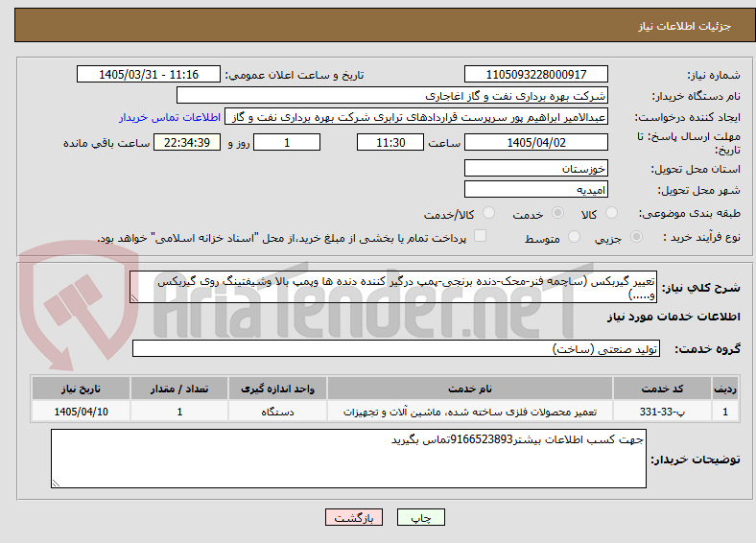Toggle the اسناد خزانه اسلامی payment checkbox

click(x=481, y=236)
